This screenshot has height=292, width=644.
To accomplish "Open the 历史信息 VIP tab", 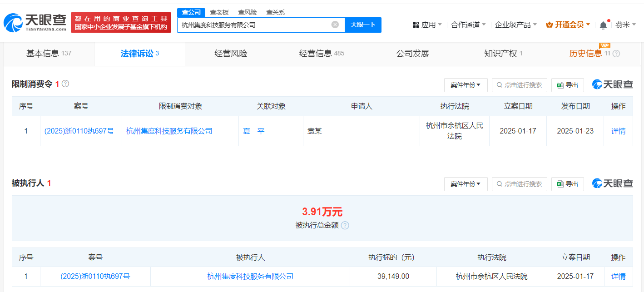I will click(594, 54).
